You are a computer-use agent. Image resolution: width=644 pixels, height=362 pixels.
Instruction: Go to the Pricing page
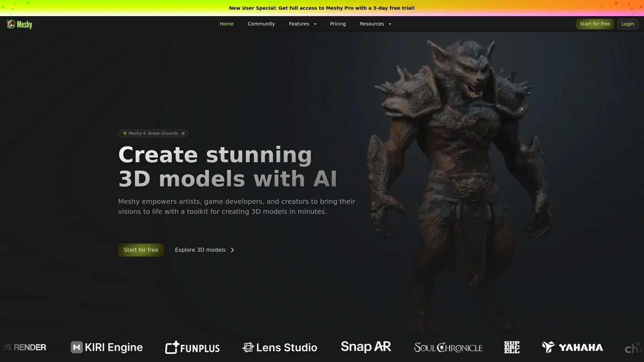click(x=337, y=24)
